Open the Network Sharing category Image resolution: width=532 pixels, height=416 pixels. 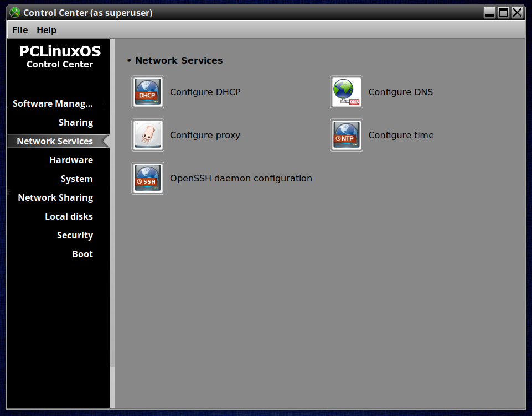click(55, 197)
